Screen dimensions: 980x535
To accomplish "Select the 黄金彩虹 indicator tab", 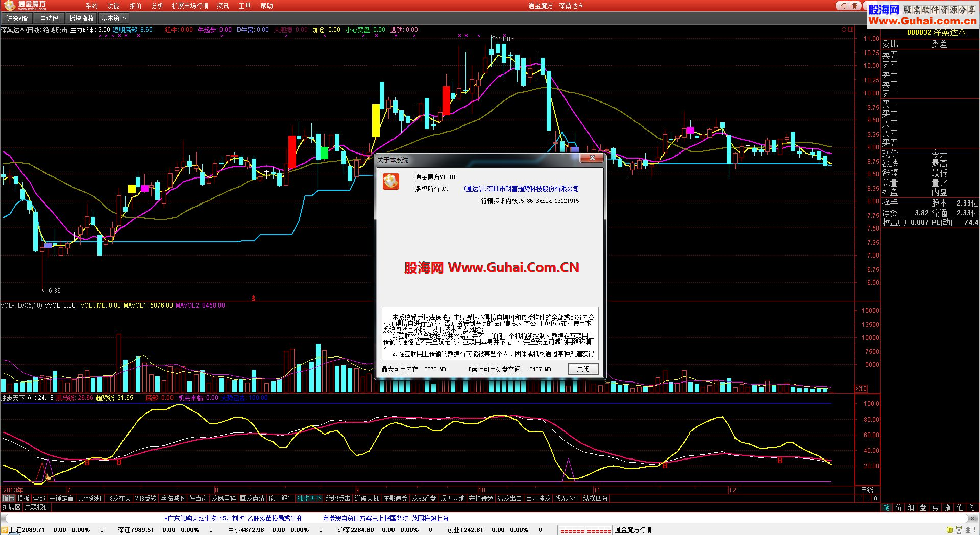I will (x=90, y=498).
